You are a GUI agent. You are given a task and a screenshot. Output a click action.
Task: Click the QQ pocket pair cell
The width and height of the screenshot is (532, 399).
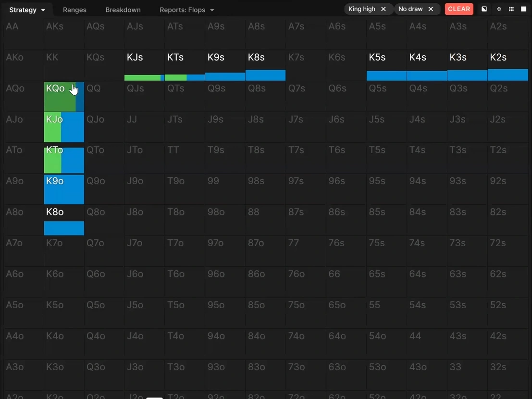point(104,97)
